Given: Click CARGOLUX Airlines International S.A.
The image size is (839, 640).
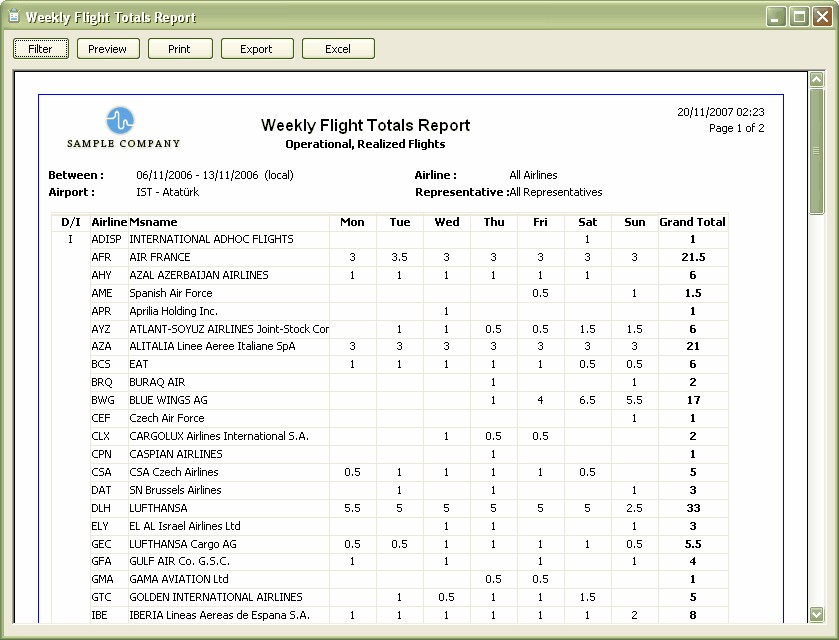Looking at the screenshot, I should pyautogui.click(x=219, y=436).
